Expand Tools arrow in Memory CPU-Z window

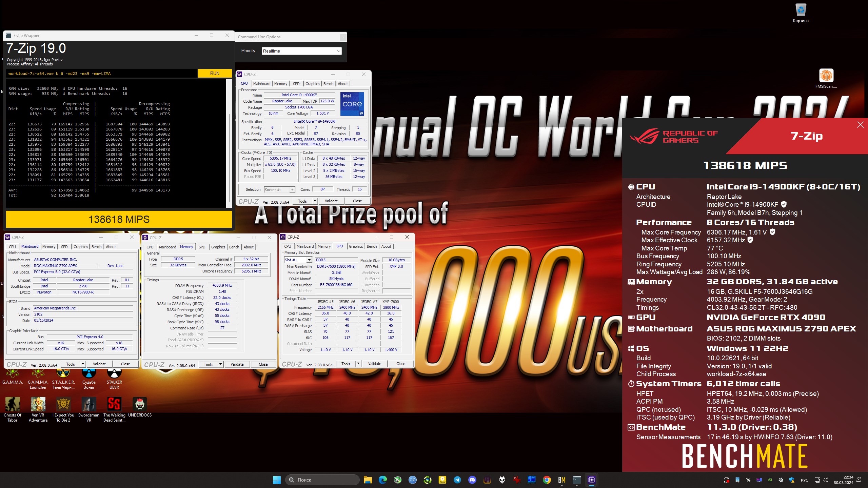pos(220,364)
